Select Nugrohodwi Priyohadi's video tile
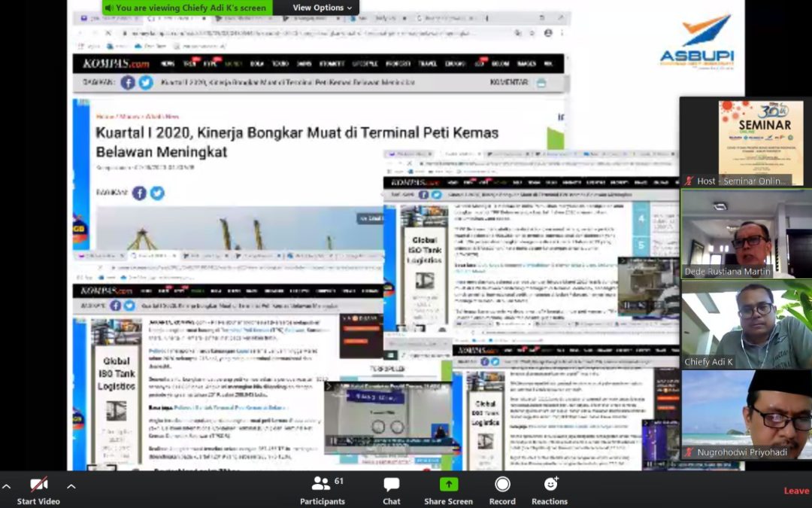 pos(747,415)
